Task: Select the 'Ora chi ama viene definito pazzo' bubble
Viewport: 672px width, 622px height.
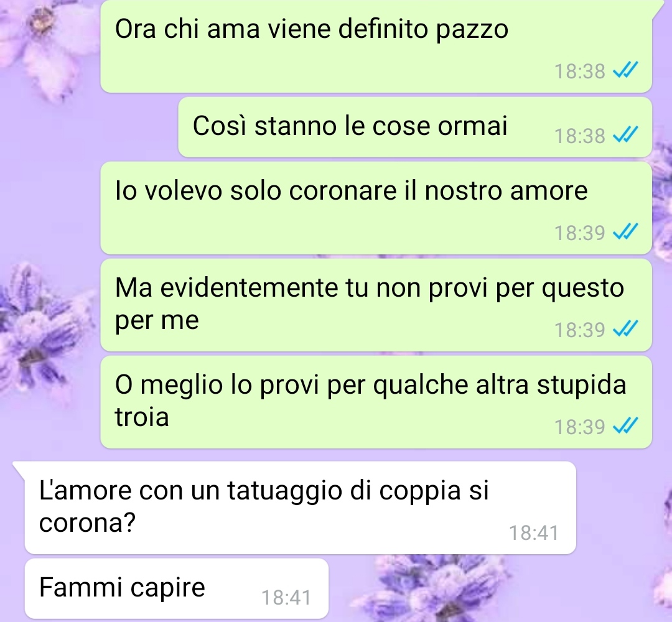Action: click(x=376, y=46)
